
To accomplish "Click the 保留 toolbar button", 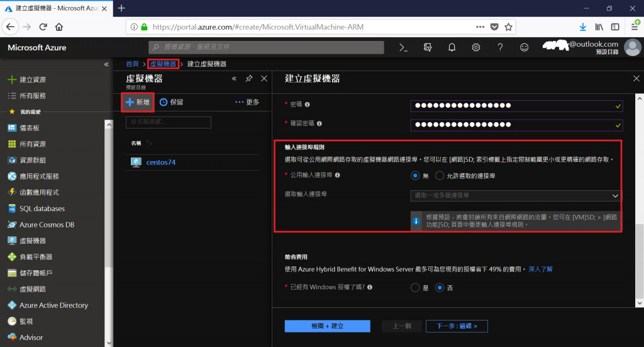I will tap(171, 102).
